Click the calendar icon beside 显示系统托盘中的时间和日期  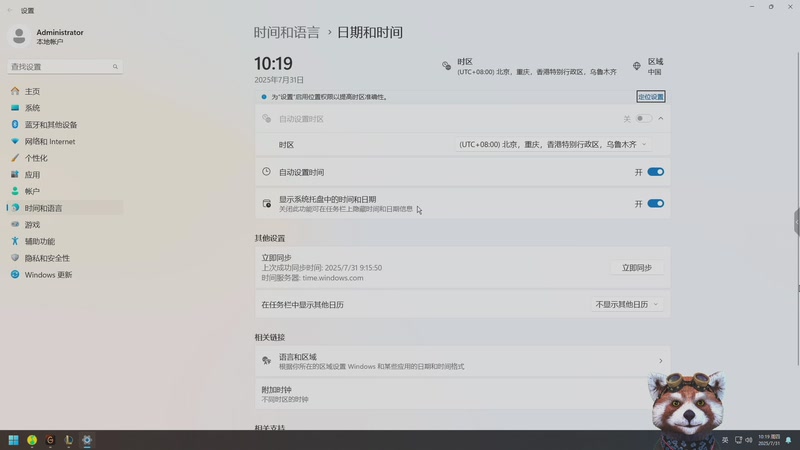(266, 204)
